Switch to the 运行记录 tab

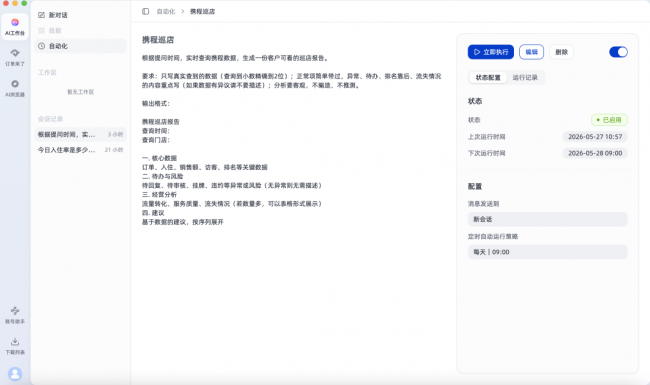[x=525, y=77]
